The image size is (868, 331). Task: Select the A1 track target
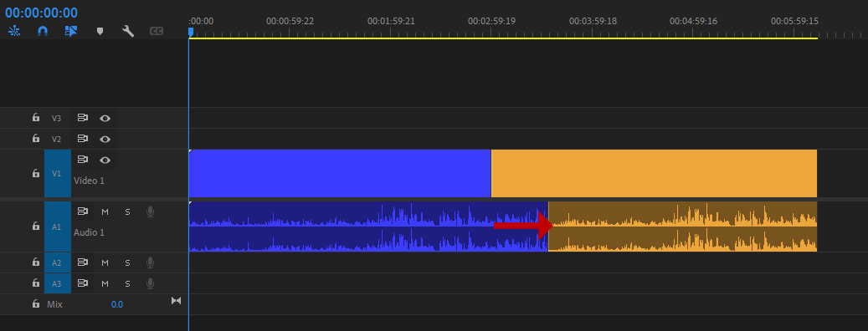click(58, 227)
